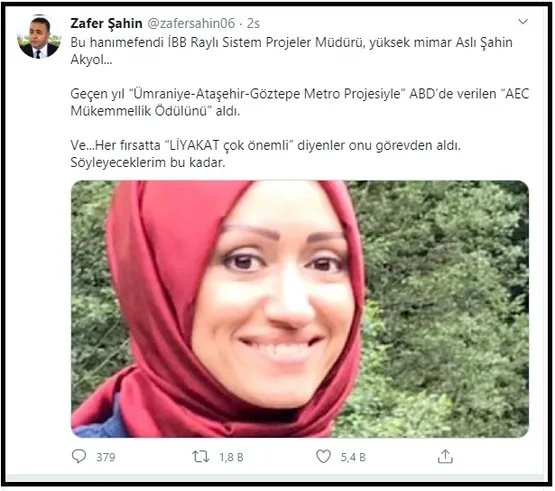Open Zafer Şahin's profile avatar
The height and width of the screenshot is (491, 555).
38,37
